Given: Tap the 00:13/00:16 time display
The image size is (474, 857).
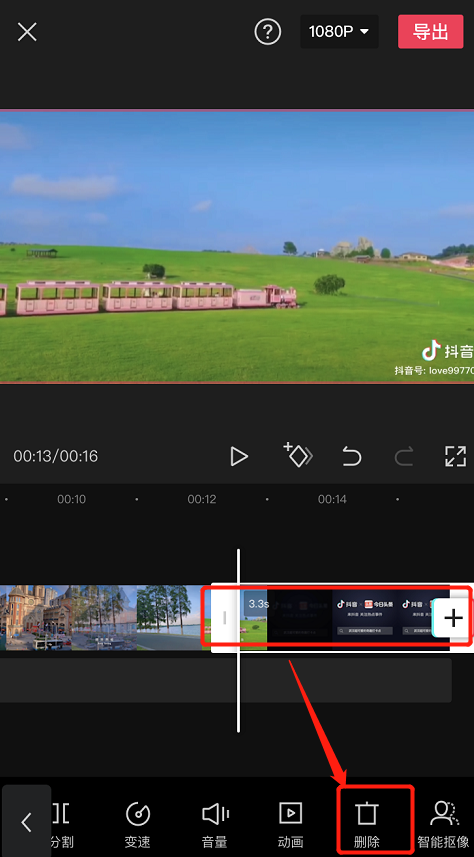Looking at the screenshot, I should (x=56, y=456).
